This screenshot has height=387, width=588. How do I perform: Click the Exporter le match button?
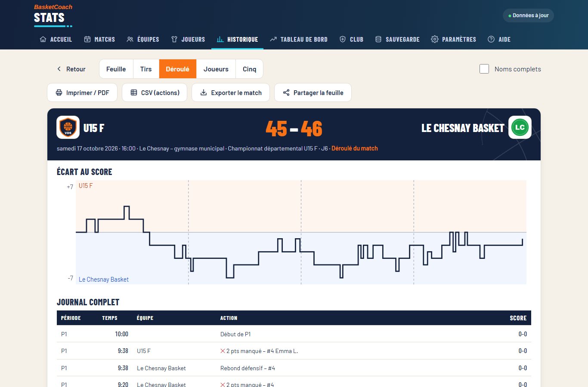pos(231,92)
